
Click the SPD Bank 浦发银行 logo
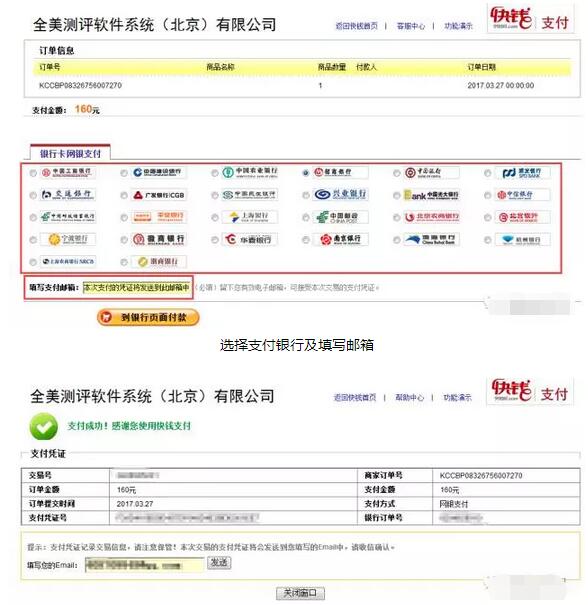pyautogui.click(x=522, y=172)
